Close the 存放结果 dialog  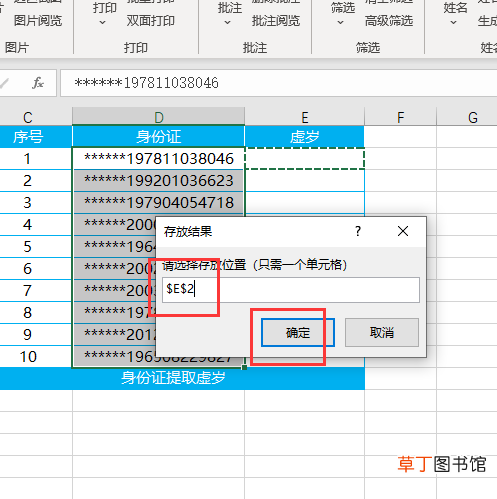(x=403, y=231)
